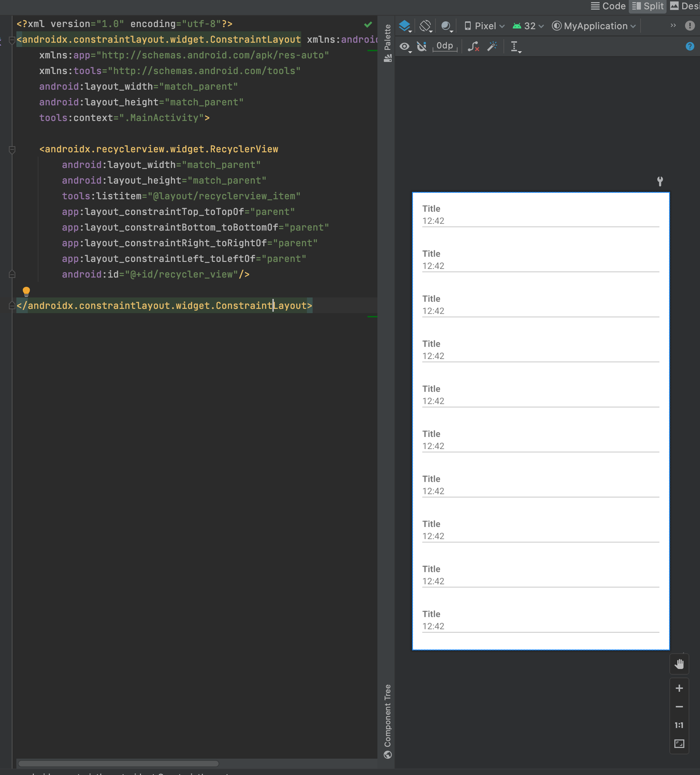This screenshot has width=700, height=775.
Task: Click the 0dp constraint spacing button
Action: [444, 46]
